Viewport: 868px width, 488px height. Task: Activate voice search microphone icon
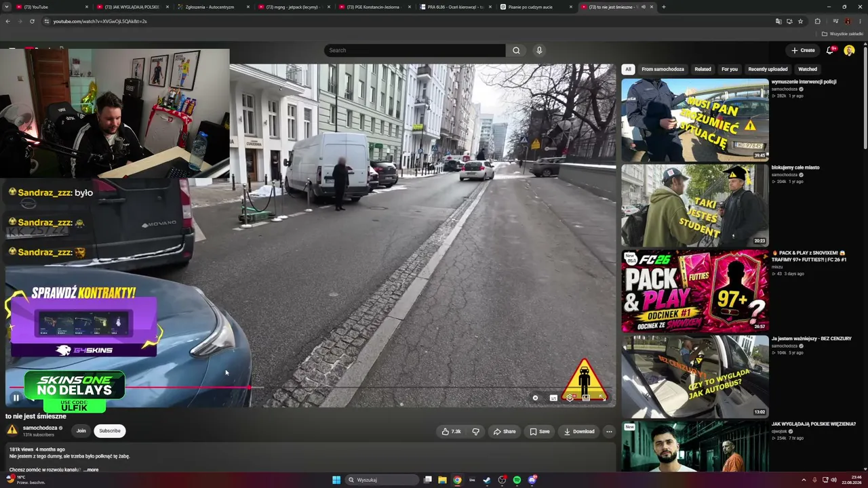(x=539, y=50)
